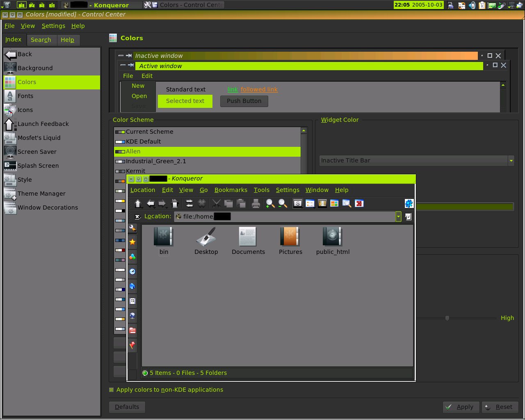Go to Home folder via Konqueror toolbar

175,203
